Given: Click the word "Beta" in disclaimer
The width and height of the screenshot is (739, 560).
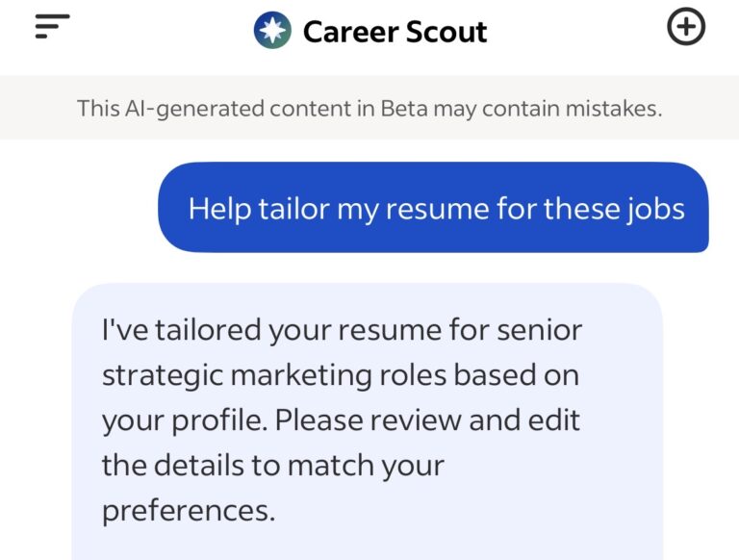Looking at the screenshot, I should 404,108.
